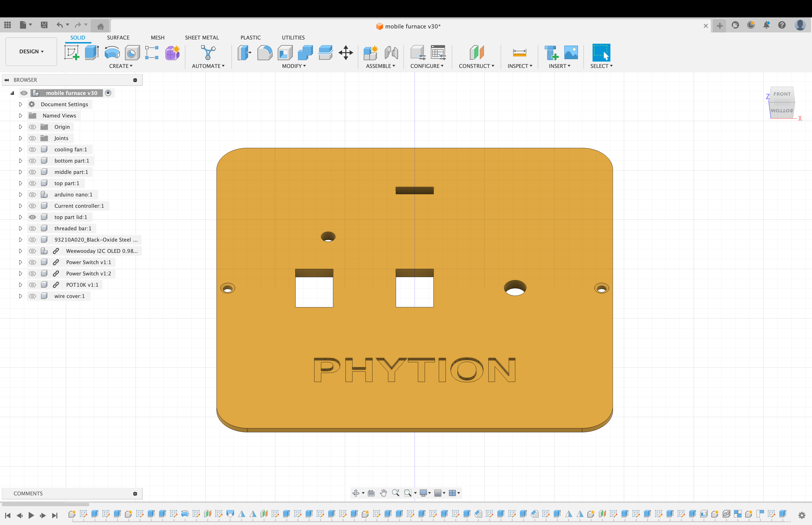The width and height of the screenshot is (812, 525).
Task: Select the Shell tool
Action: (285, 53)
